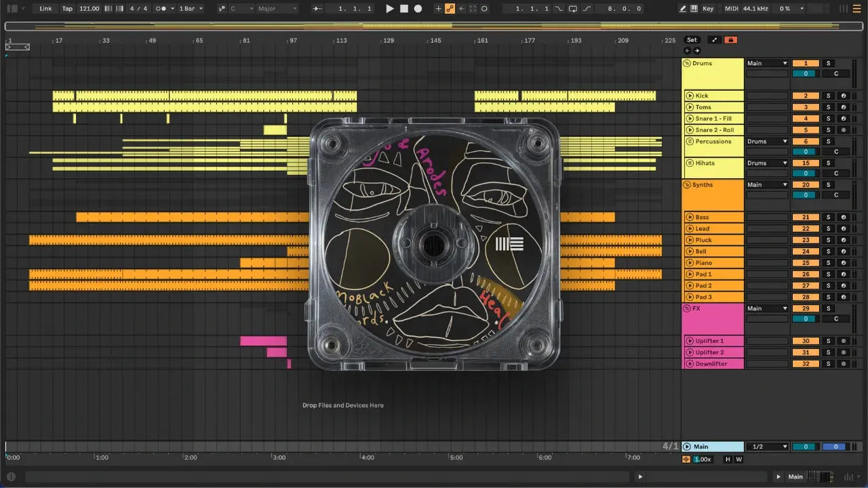Solo the Kick track

(x=828, y=96)
